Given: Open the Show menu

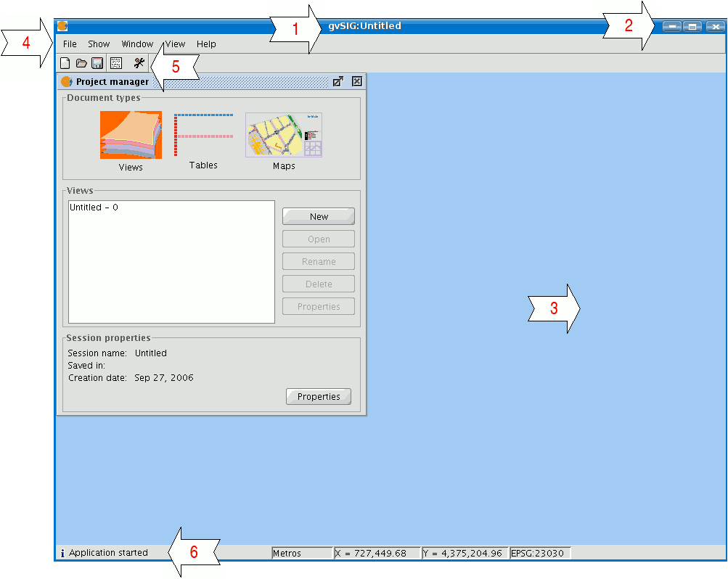Looking at the screenshot, I should [x=99, y=44].
